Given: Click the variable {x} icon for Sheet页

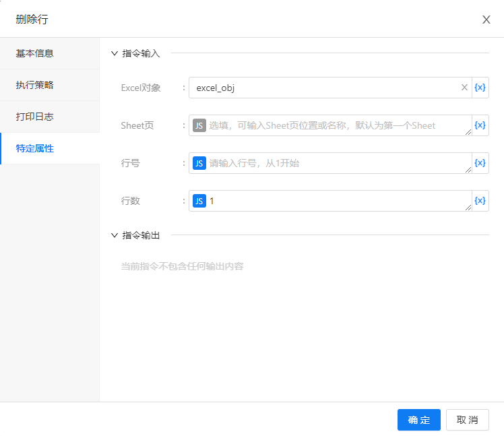Looking at the screenshot, I should click(x=480, y=125).
